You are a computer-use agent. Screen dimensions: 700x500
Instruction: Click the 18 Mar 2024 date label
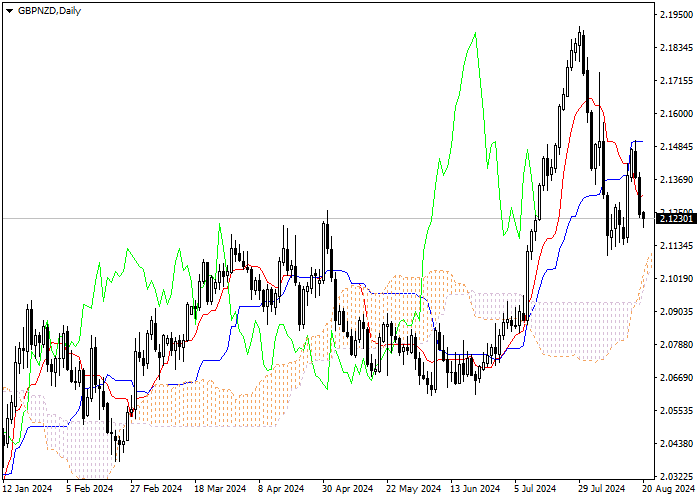(220, 489)
